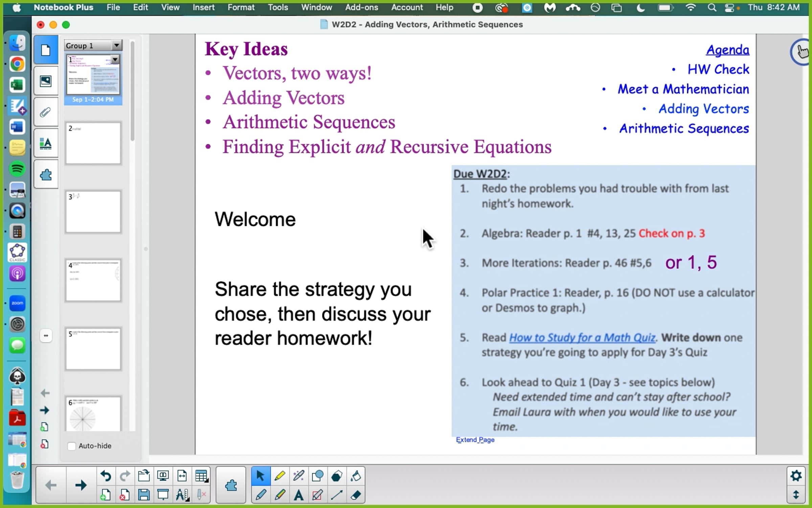
Task: Click the Add Page icon
Action: click(x=105, y=495)
